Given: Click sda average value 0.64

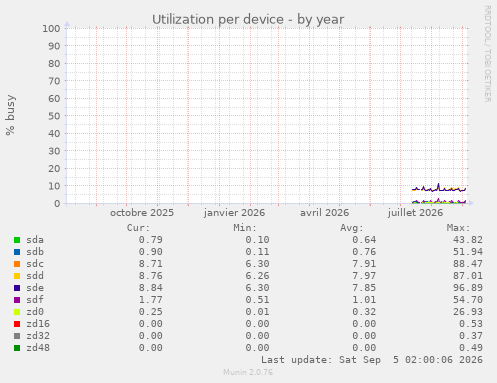Looking at the screenshot, I should tap(364, 240).
